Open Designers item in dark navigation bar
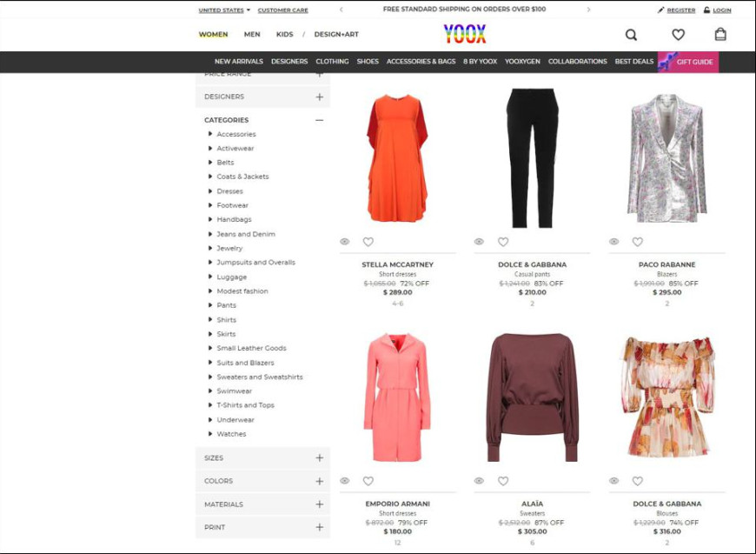The image size is (756, 554). tap(289, 62)
